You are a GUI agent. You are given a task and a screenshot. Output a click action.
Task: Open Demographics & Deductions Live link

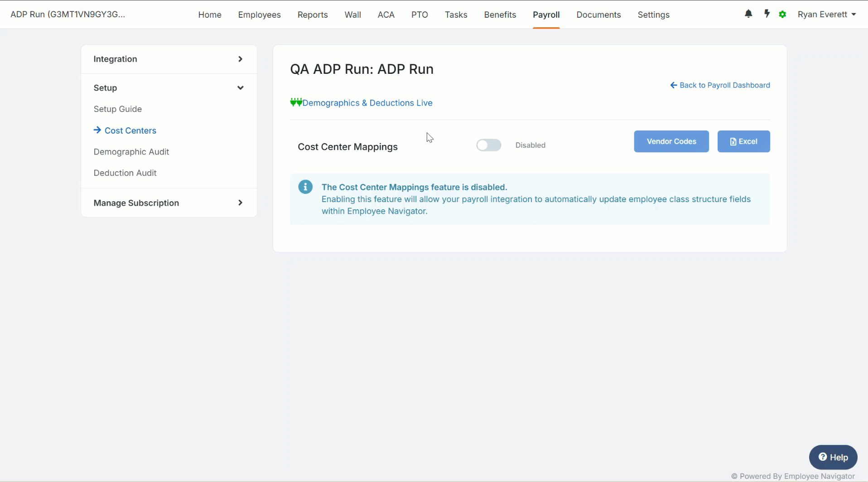tap(367, 103)
